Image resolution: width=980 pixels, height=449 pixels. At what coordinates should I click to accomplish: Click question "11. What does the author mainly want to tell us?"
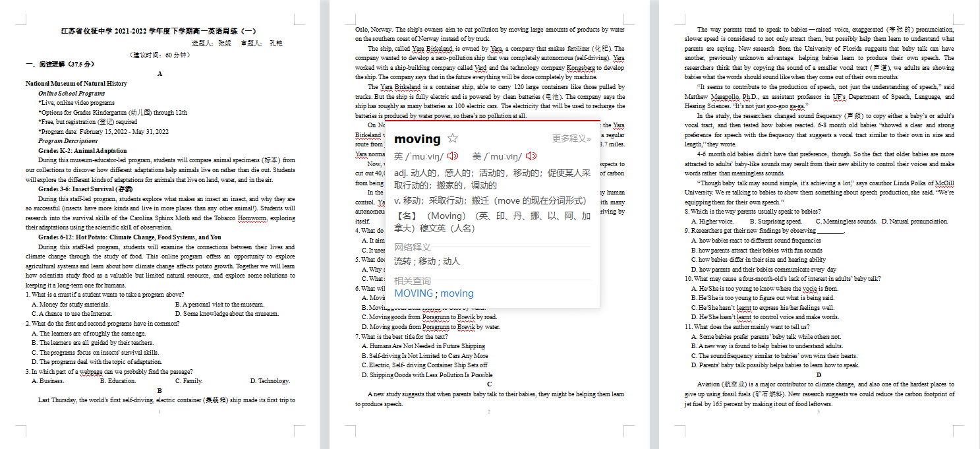pos(747,326)
